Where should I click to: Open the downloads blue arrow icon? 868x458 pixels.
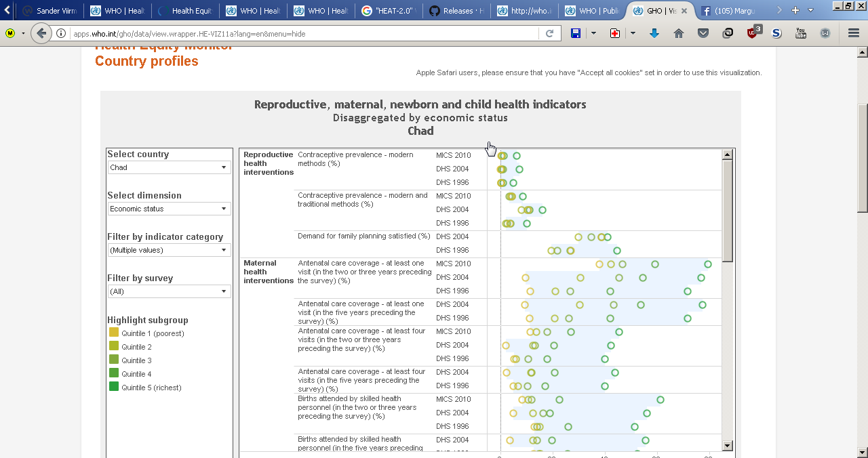(654, 33)
